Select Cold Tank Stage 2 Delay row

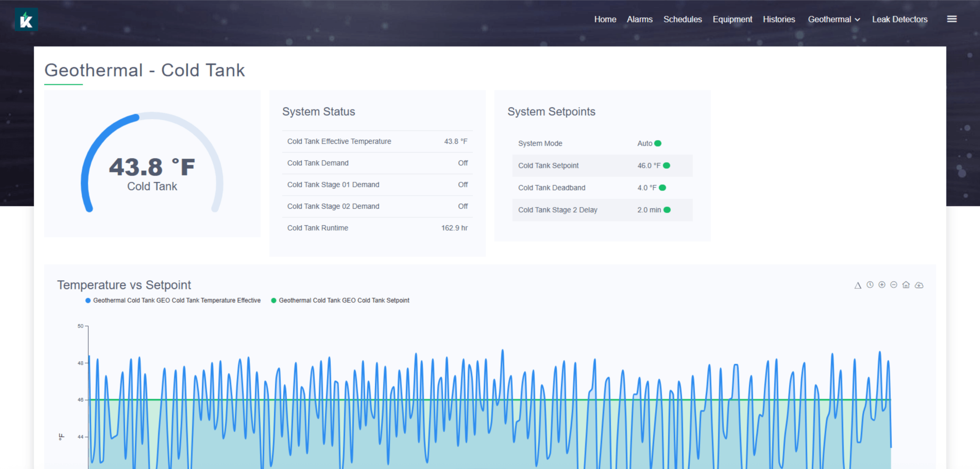click(x=602, y=210)
